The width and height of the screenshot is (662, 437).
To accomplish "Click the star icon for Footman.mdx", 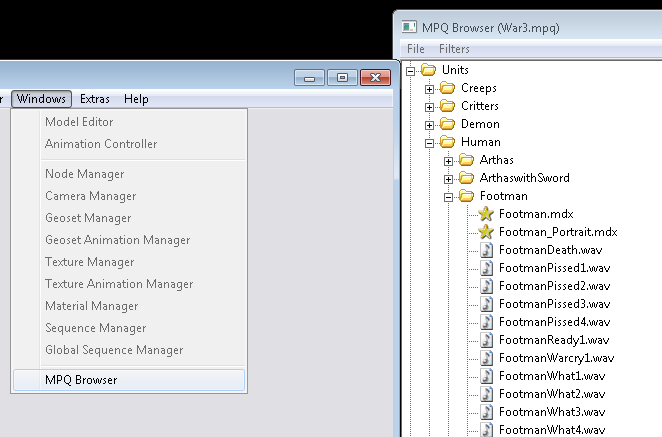I will tap(486, 214).
